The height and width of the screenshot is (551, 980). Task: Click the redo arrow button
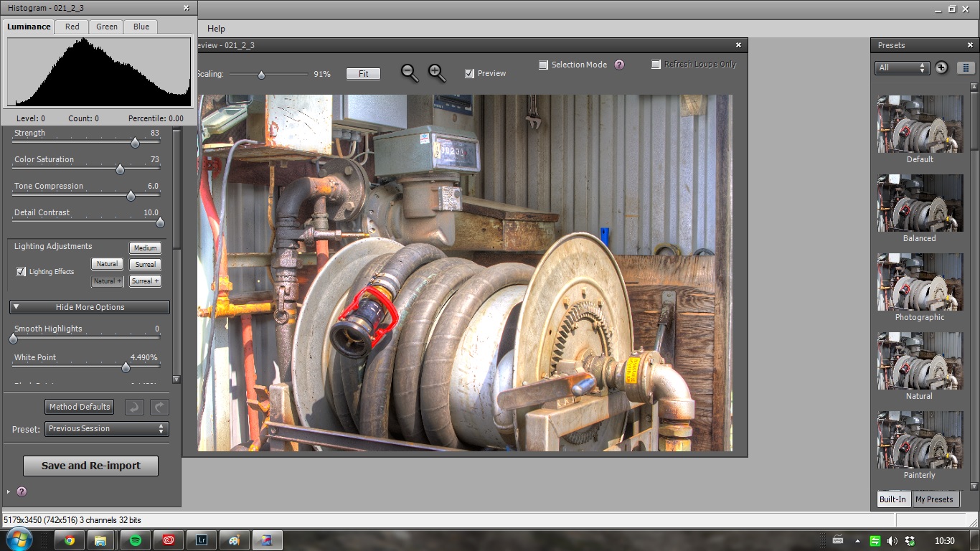tap(159, 407)
